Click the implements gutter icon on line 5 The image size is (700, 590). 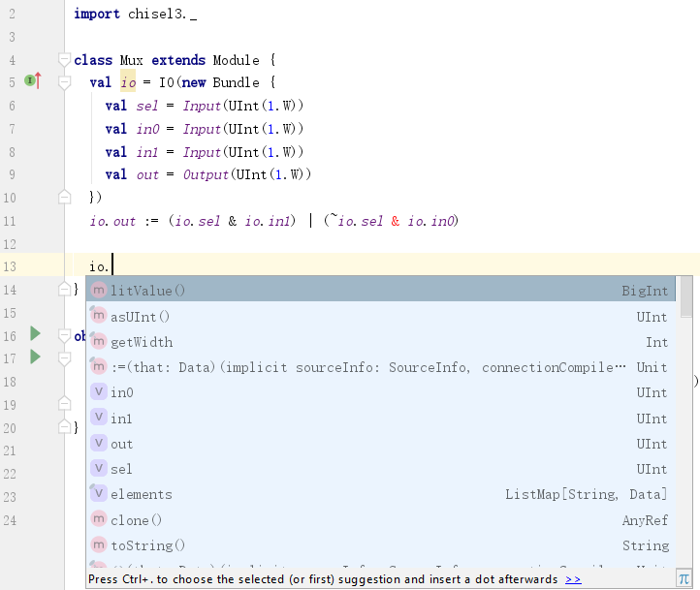coord(33,80)
